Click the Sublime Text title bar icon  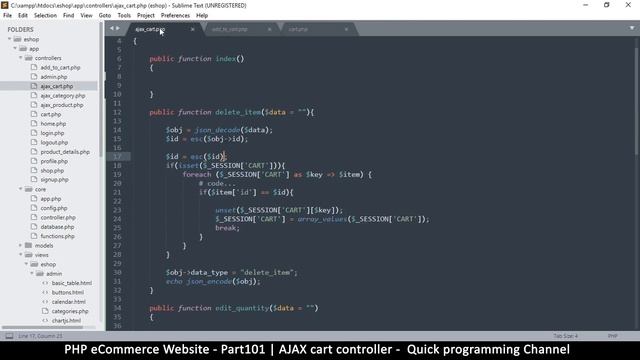point(4,5)
